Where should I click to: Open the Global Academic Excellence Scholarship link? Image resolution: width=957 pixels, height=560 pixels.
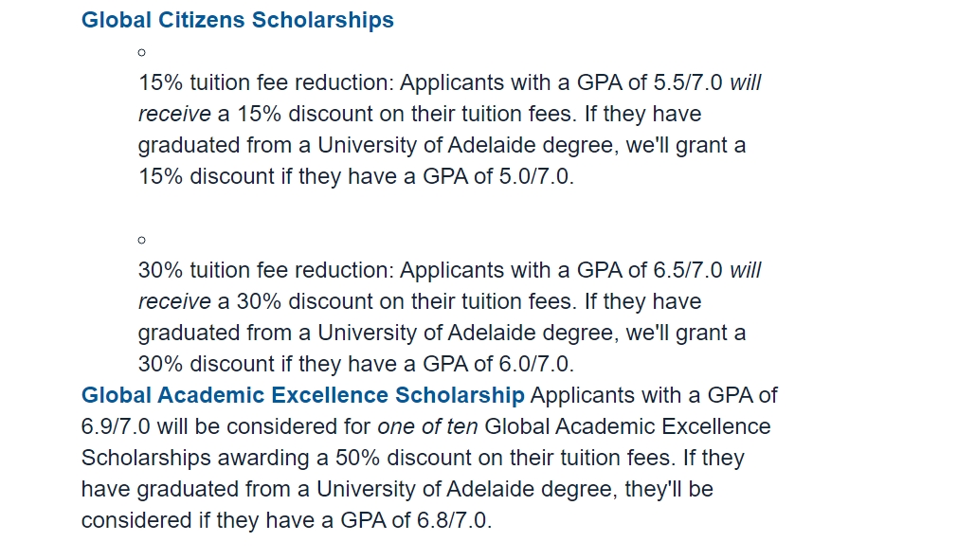point(302,395)
